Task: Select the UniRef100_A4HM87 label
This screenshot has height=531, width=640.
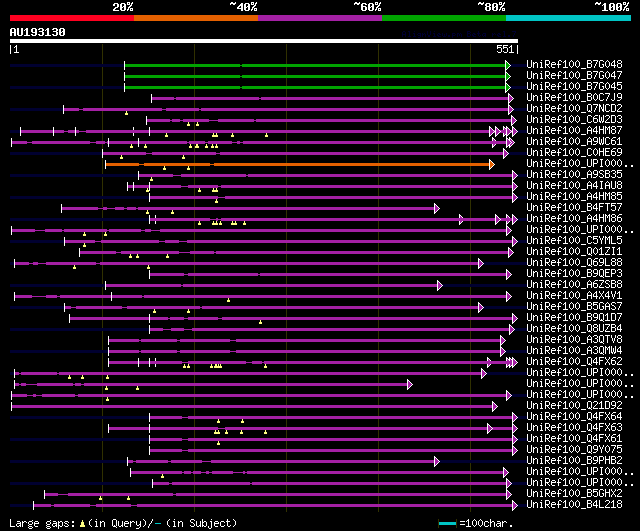Action: coord(574,131)
